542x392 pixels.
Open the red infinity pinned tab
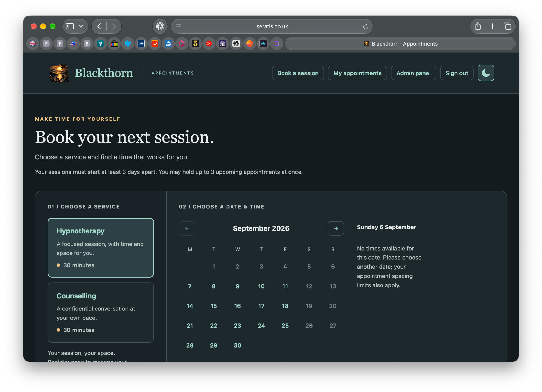click(x=209, y=44)
